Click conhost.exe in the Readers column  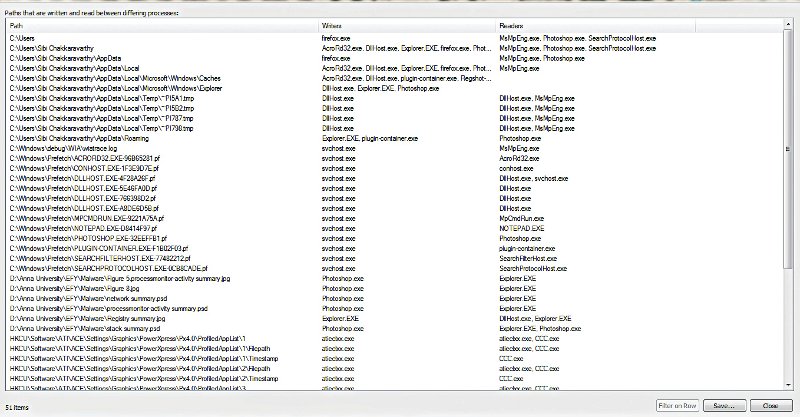516,168
